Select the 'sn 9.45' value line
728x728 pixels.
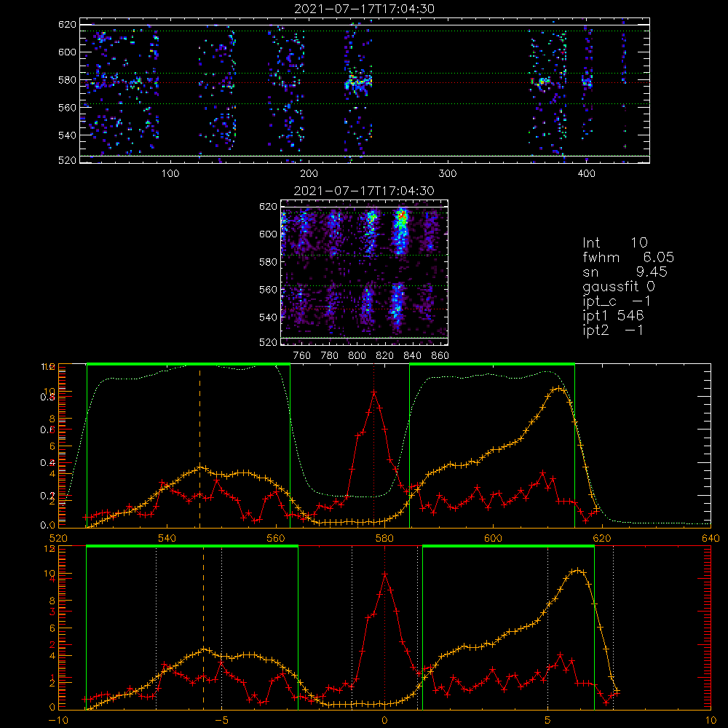tap(625, 272)
